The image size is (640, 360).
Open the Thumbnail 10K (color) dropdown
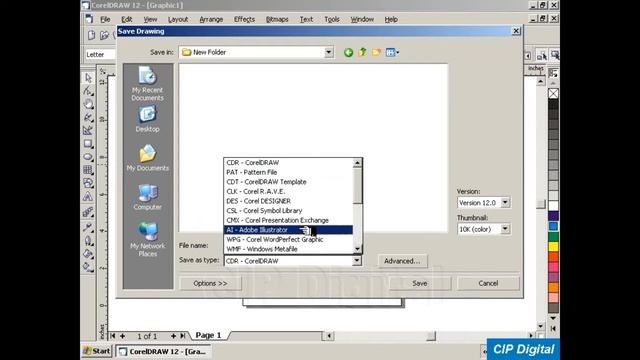[505, 229]
